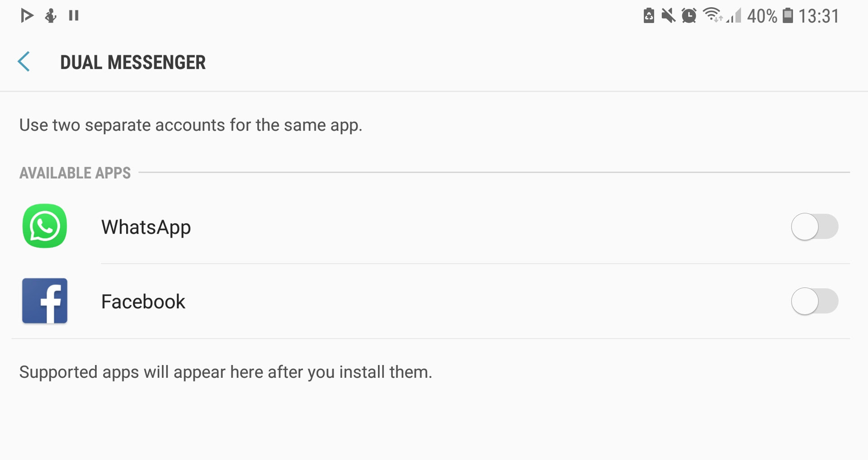Tap the muted sound status icon
Viewport: 868px width, 460px height.
(x=668, y=16)
